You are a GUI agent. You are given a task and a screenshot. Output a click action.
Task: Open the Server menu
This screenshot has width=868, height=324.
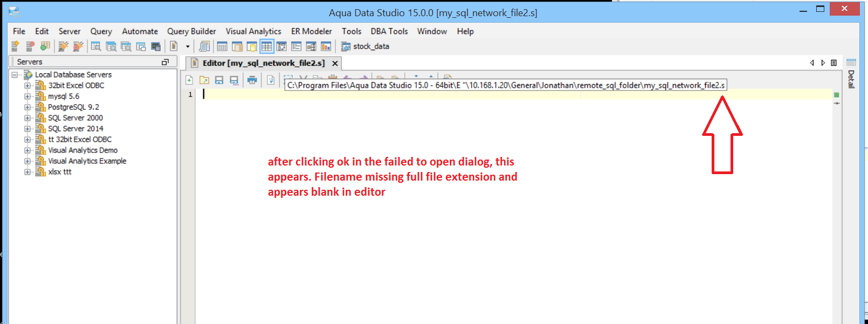click(x=70, y=31)
